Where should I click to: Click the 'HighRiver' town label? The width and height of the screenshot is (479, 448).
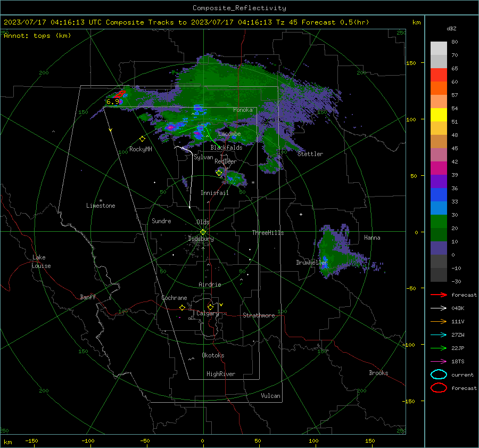[x=221, y=374]
